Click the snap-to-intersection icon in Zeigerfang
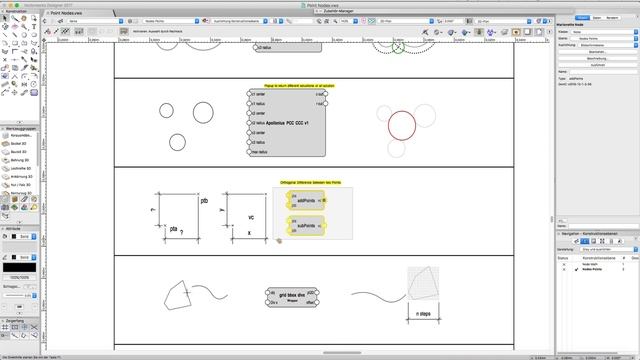640x360 pixels. tap(34, 327)
